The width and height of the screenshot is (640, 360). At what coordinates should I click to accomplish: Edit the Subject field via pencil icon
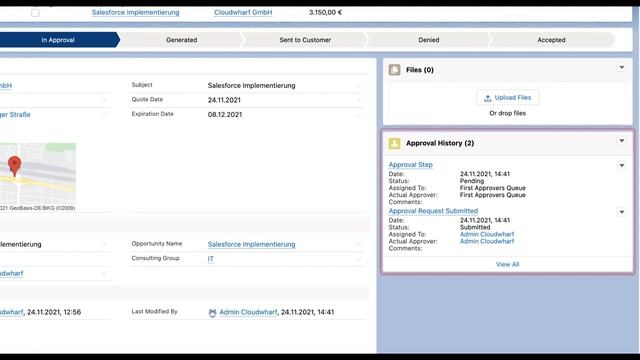359,85
